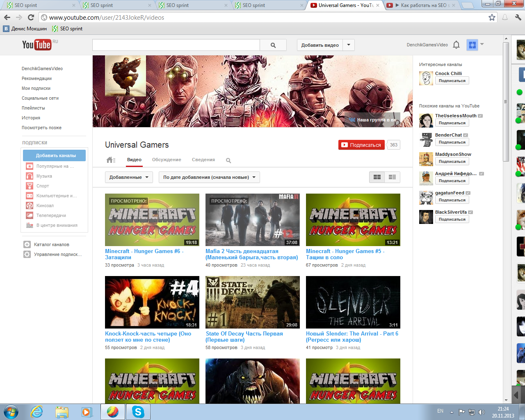
Task: Click the manage subscriptions gear icon
Action: click(27, 254)
